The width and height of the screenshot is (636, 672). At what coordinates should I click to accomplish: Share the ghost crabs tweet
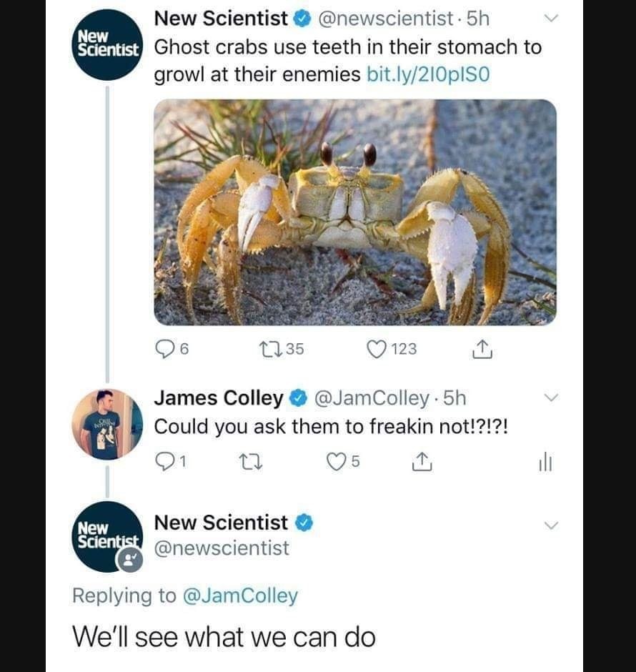[483, 350]
